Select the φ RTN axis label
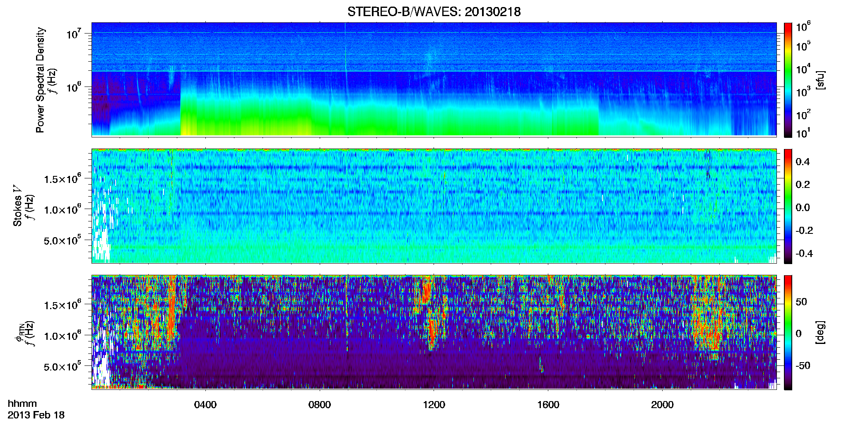This screenshot has width=868, height=447. coord(19,333)
